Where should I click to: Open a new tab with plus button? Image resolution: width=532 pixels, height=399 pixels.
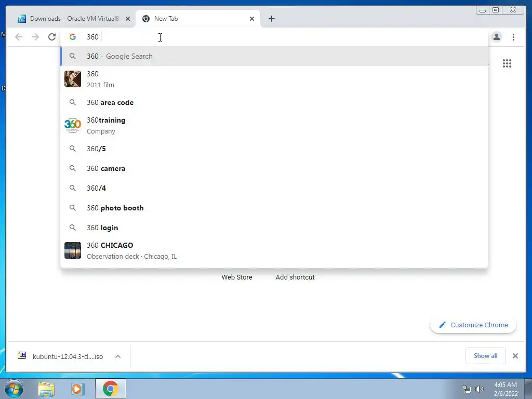[271, 19]
